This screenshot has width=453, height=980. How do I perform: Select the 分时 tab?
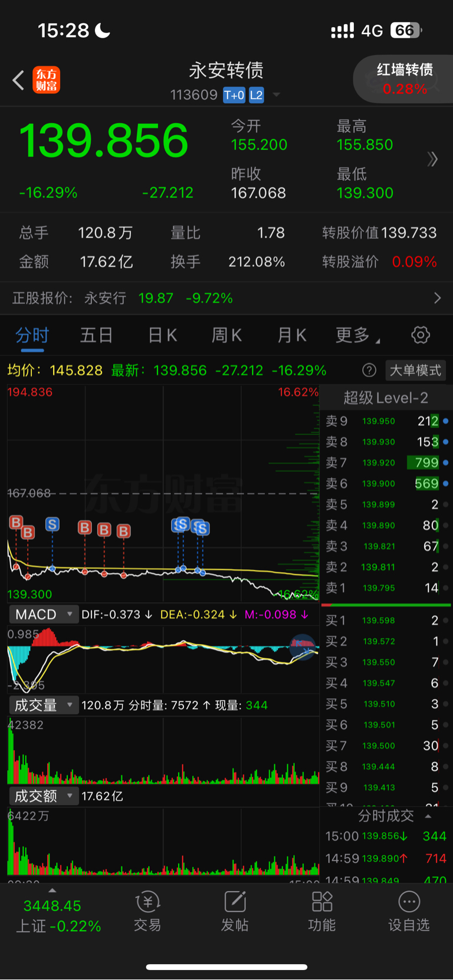tap(32, 335)
